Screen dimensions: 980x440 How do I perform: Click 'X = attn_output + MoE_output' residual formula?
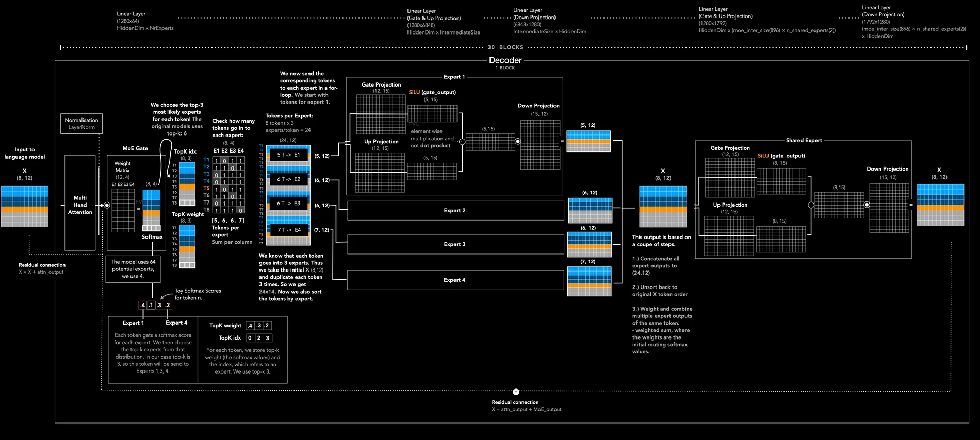[x=526, y=410]
